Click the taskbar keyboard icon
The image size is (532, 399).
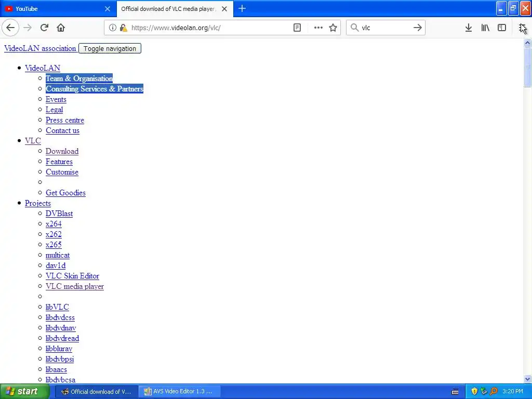coord(455,392)
